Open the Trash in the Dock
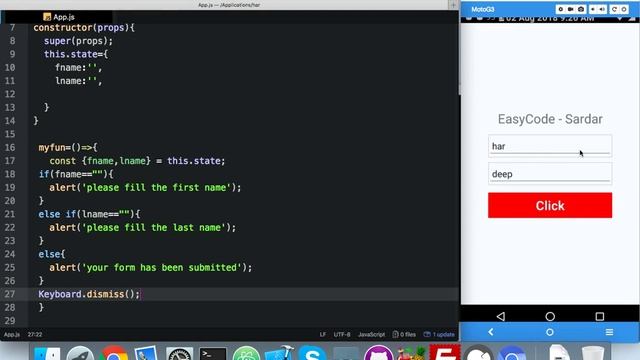The width and height of the screenshot is (640, 360). pyautogui.click(x=593, y=353)
